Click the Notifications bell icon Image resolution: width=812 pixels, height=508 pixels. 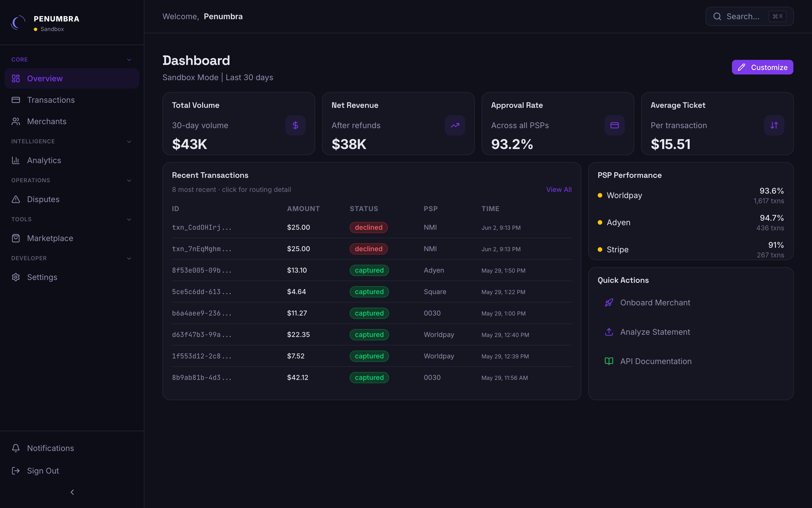(16, 448)
